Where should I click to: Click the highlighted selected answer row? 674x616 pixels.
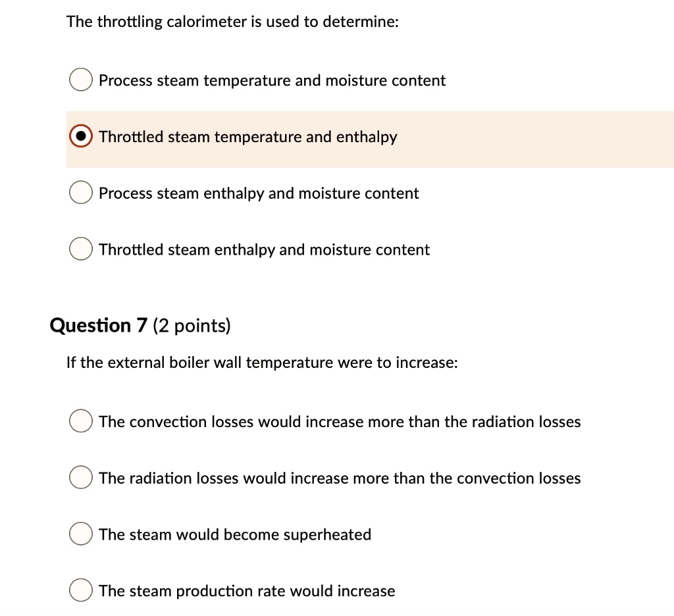click(369, 138)
